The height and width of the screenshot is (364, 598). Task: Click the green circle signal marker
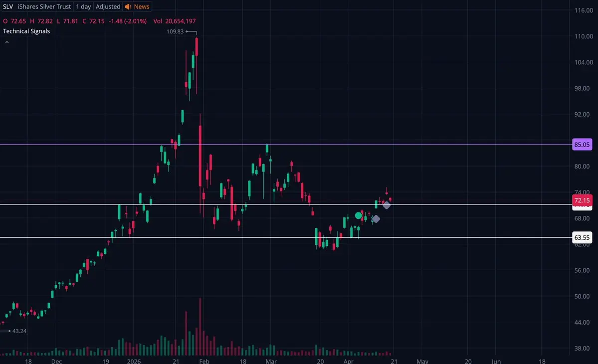coord(359,215)
